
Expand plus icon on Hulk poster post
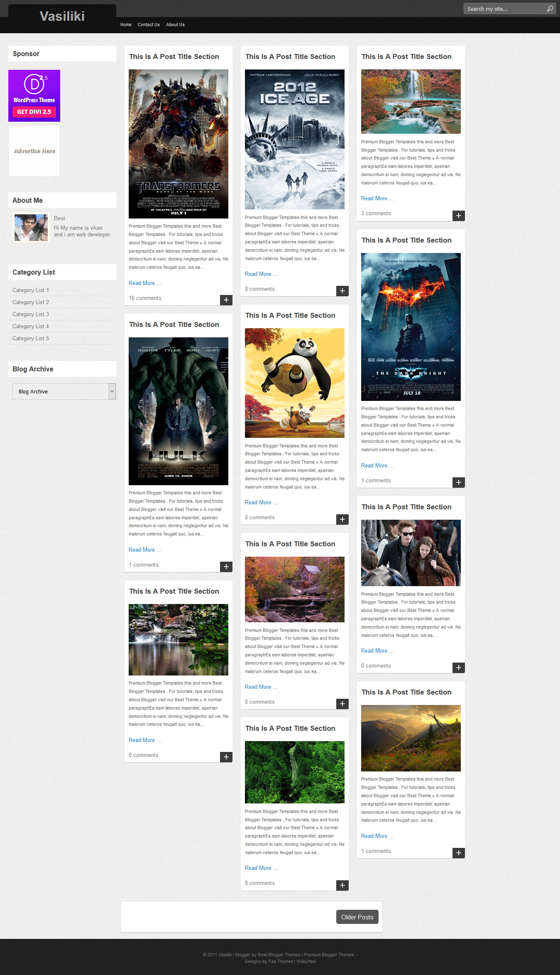[x=226, y=567]
